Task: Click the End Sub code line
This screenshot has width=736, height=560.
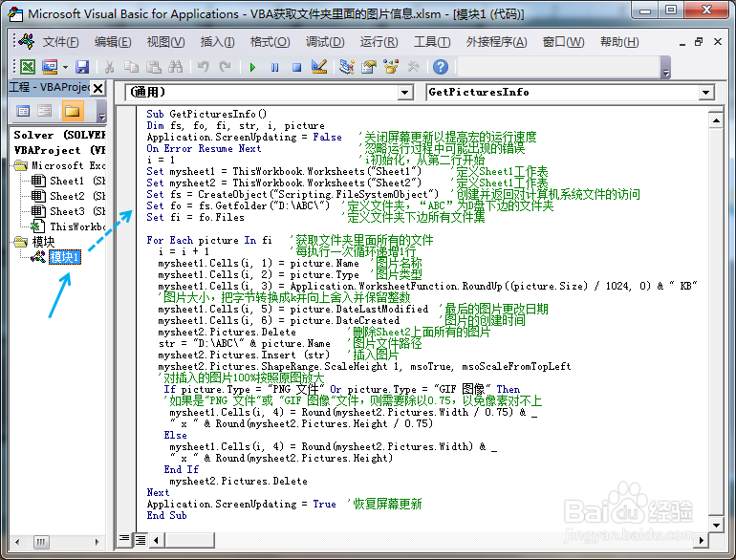Action: [x=166, y=515]
